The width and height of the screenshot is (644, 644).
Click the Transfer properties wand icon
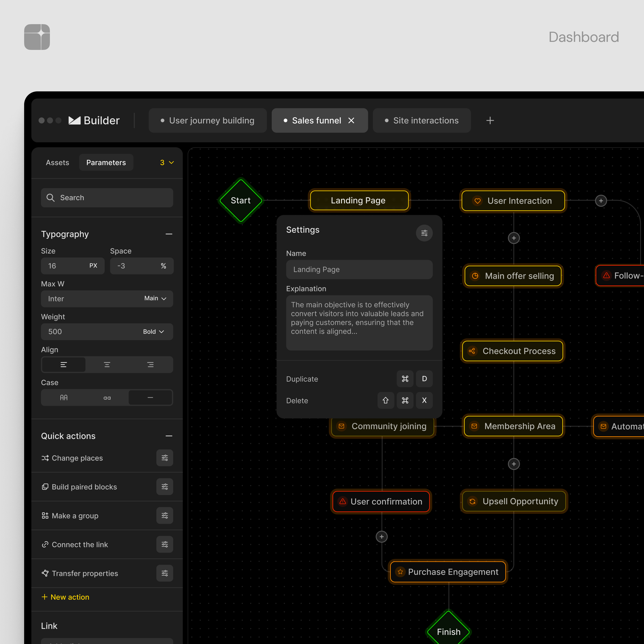pos(45,573)
